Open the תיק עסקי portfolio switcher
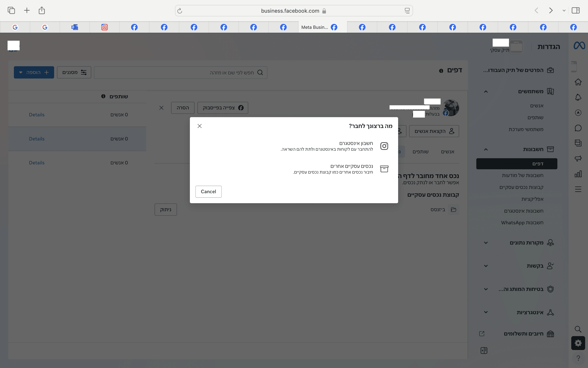This screenshot has width=588, height=368. (507, 46)
